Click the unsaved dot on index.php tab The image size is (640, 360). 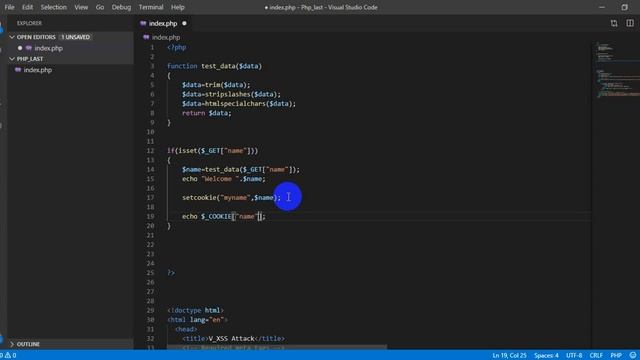pyautogui.click(x=184, y=24)
